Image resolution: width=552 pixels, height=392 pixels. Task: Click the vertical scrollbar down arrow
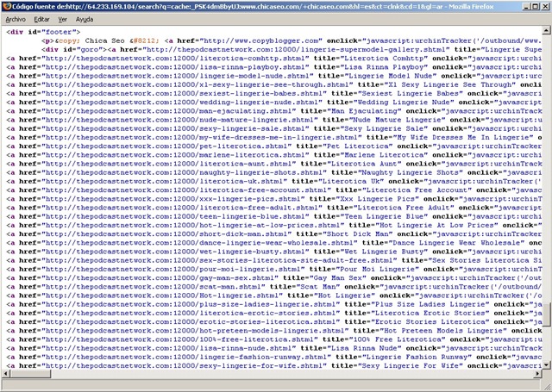(546, 365)
